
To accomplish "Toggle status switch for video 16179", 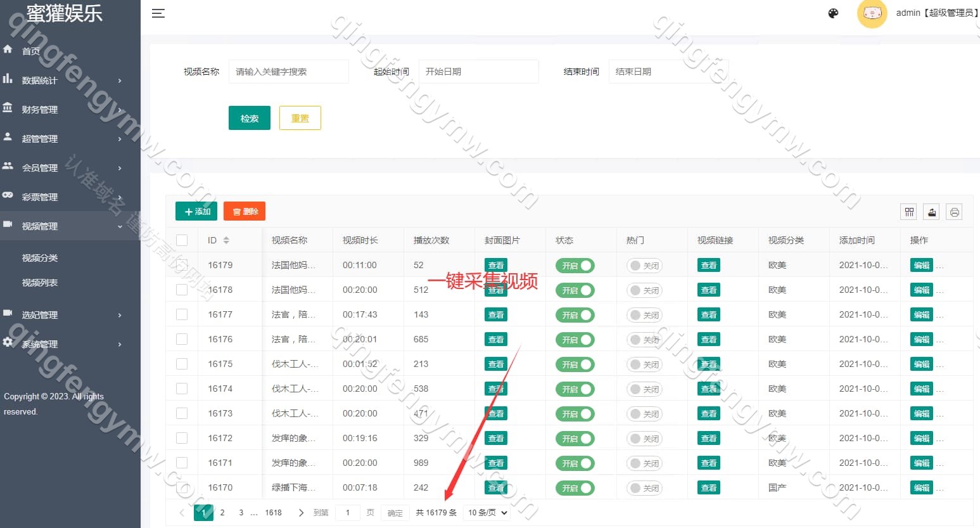I will pyautogui.click(x=575, y=266).
